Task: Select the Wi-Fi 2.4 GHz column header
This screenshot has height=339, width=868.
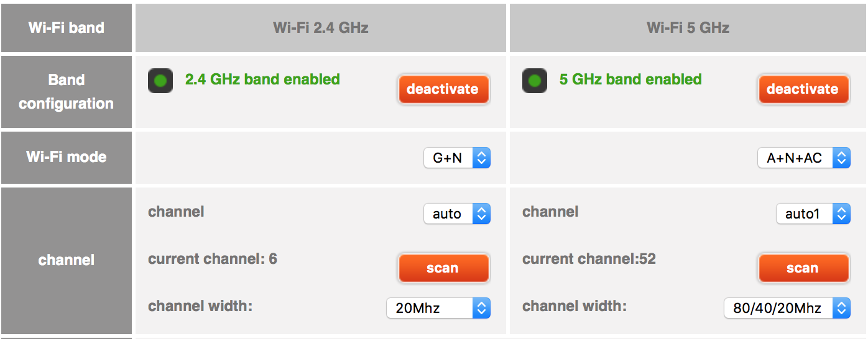Action: tap(320, 28)
